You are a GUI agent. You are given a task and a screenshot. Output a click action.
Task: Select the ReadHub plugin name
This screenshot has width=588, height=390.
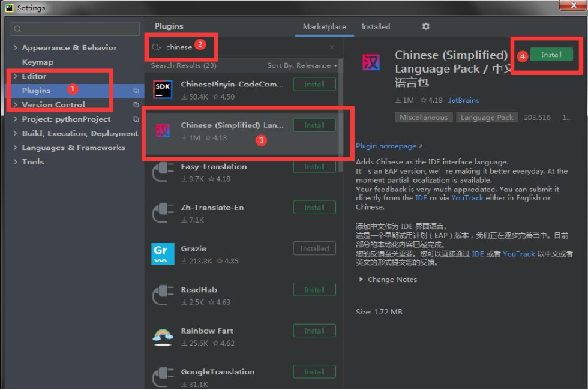pos(199,289)
